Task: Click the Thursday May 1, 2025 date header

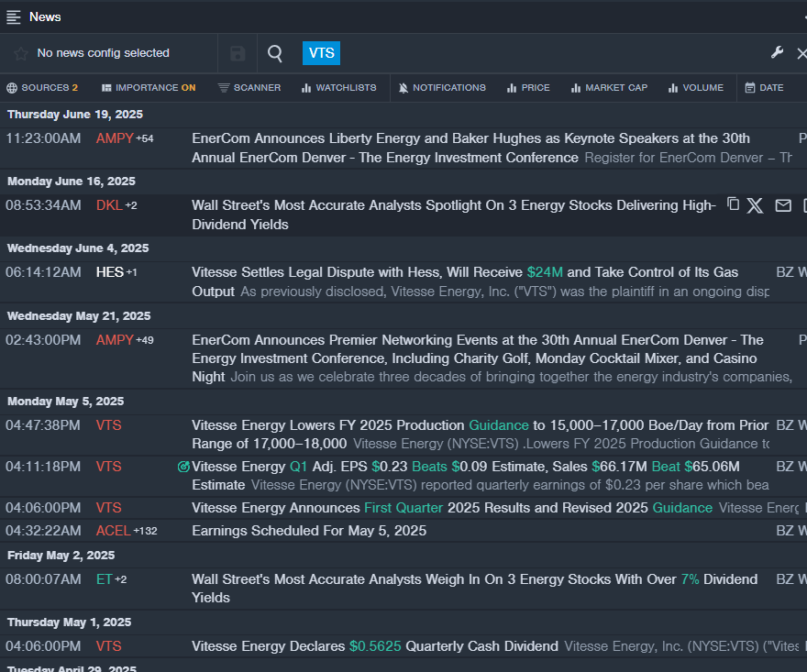Action: pos(70,622)
